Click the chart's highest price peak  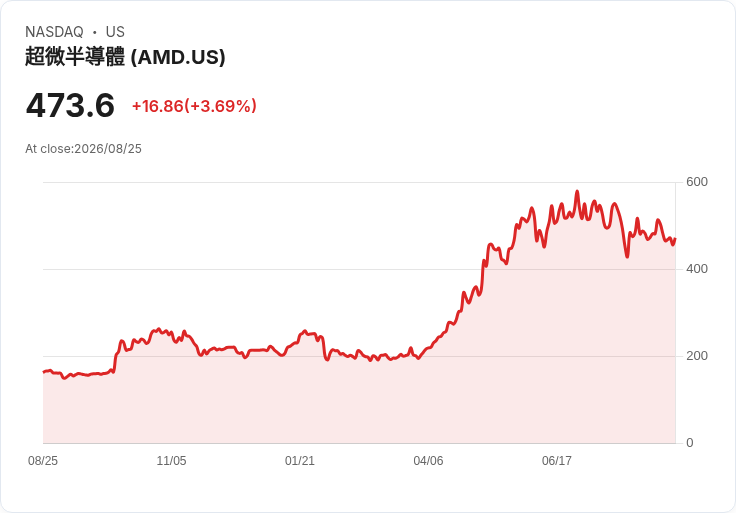[577, 191]
